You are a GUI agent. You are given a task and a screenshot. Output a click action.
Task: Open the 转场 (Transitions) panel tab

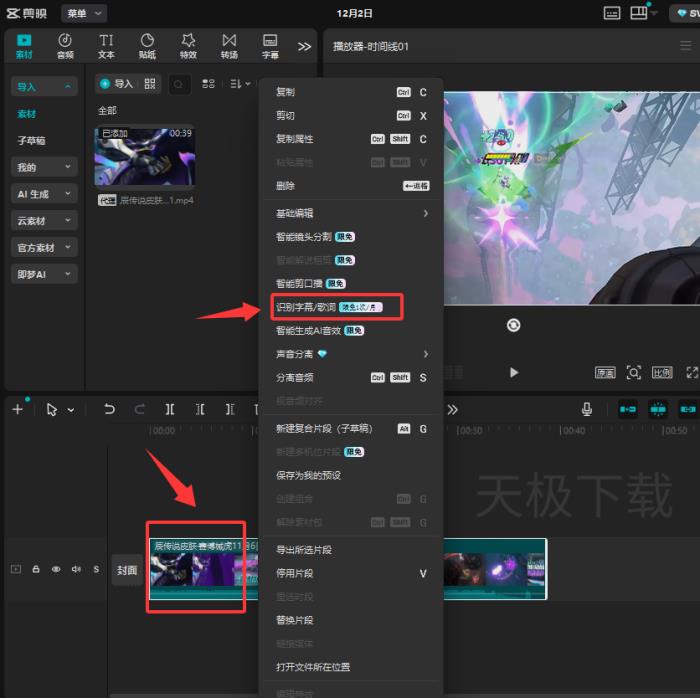229,45
